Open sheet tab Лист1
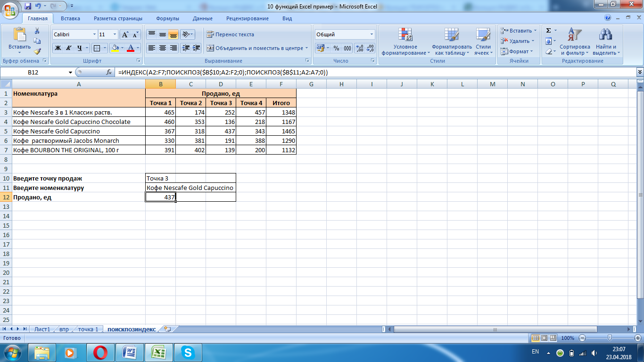The height and width of the screenshot is (362, 644). pos(42,329)
